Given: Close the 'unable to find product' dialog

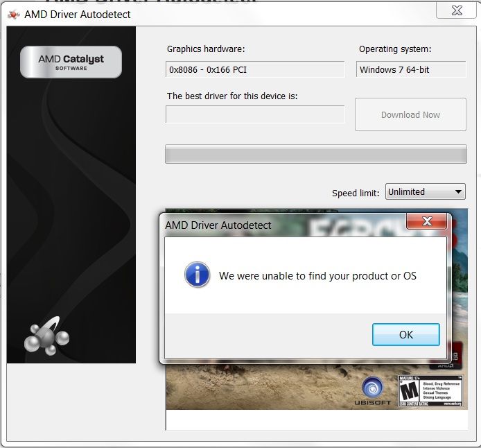Looking at the screenshot, I should (x=426, y=221).
